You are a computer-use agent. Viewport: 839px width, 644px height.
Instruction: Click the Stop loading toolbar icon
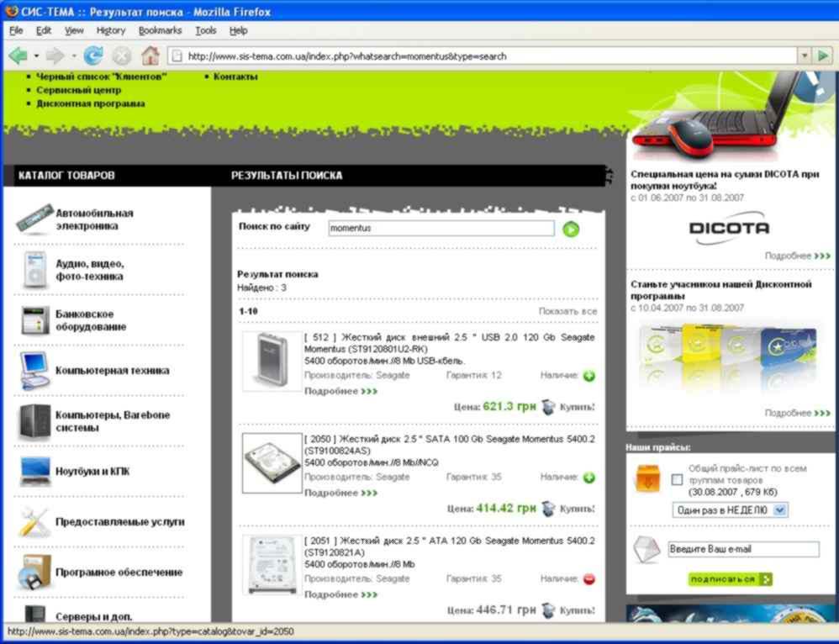(122, 56)
